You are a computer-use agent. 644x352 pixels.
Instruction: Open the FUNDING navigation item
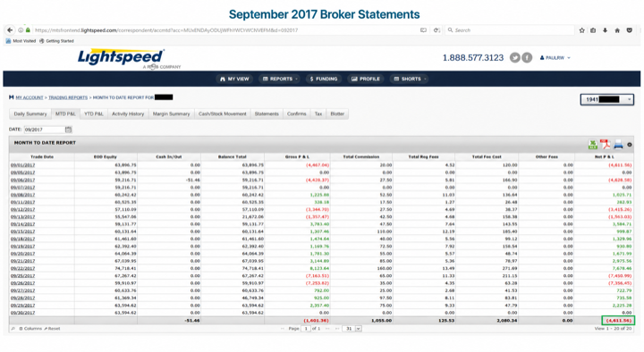coord(324,79)
